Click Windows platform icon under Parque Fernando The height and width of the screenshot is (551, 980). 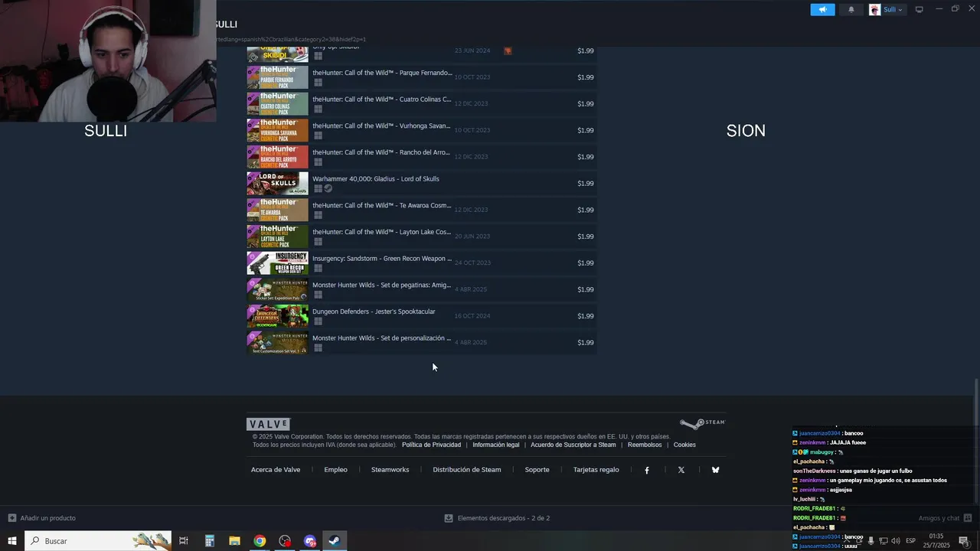click(x=318, y=83)
